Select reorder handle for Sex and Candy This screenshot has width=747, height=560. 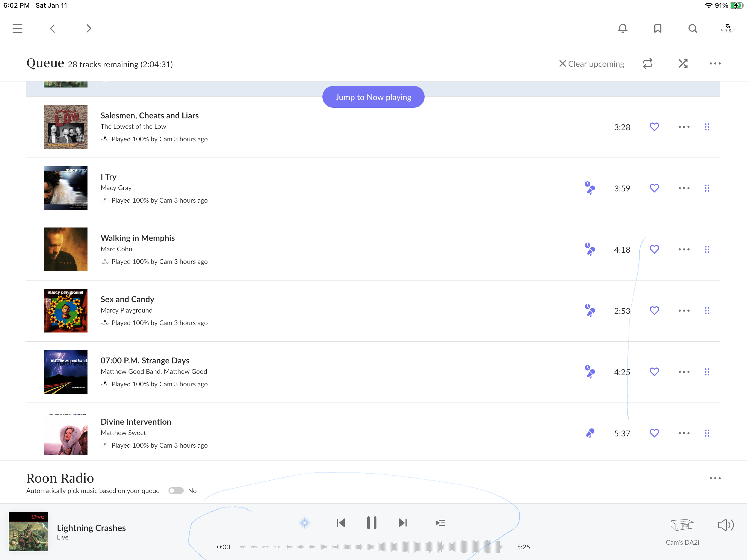tap(707, 310)
